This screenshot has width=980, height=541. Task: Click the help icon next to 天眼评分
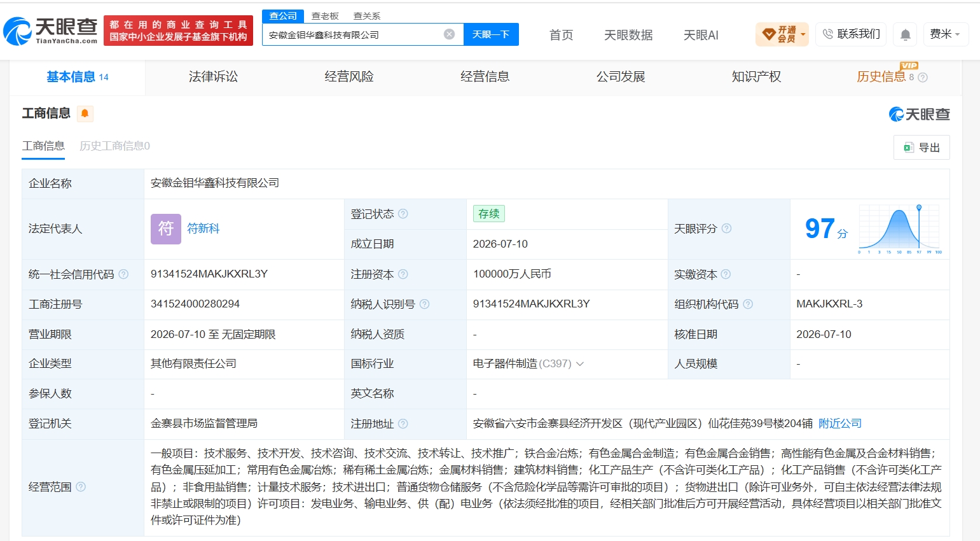(726, 228)
